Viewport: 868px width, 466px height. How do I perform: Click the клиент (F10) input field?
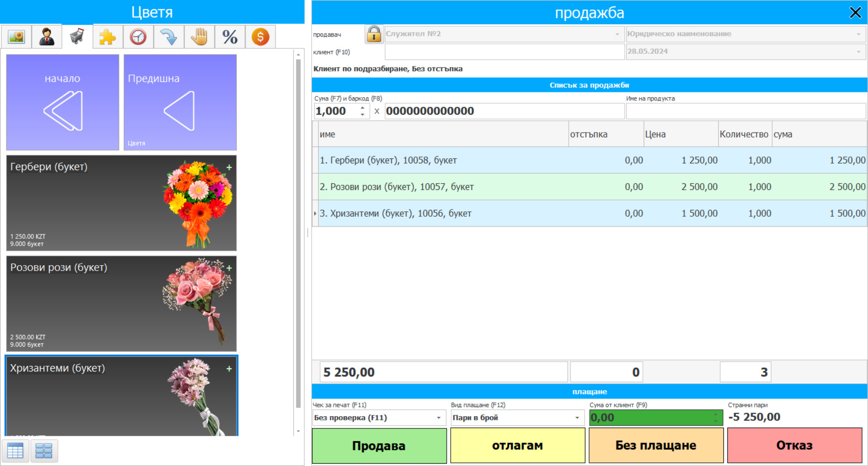pyautogui.click(x=505, y=52)
